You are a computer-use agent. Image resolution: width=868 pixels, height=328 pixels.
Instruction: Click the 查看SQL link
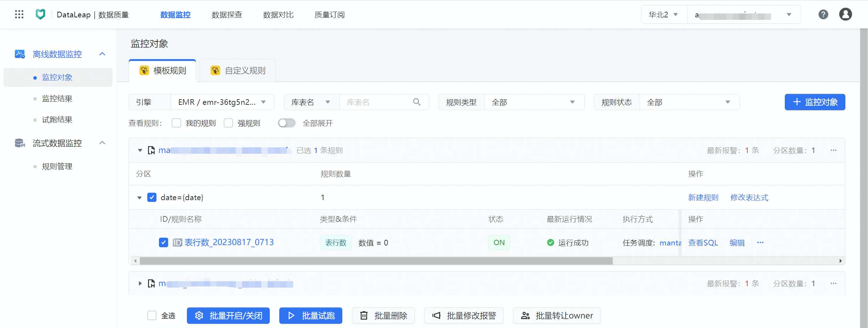click(703, 243)
